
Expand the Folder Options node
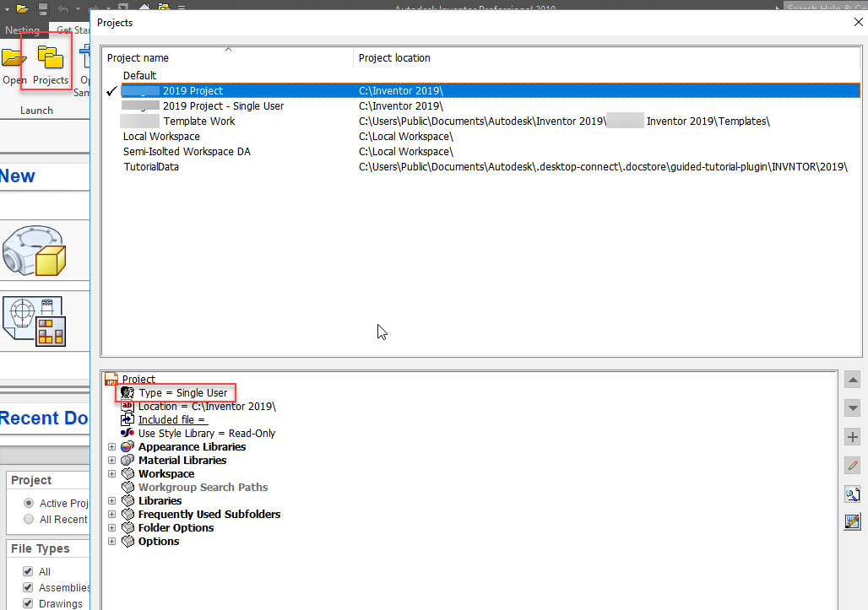click(111, 527)
